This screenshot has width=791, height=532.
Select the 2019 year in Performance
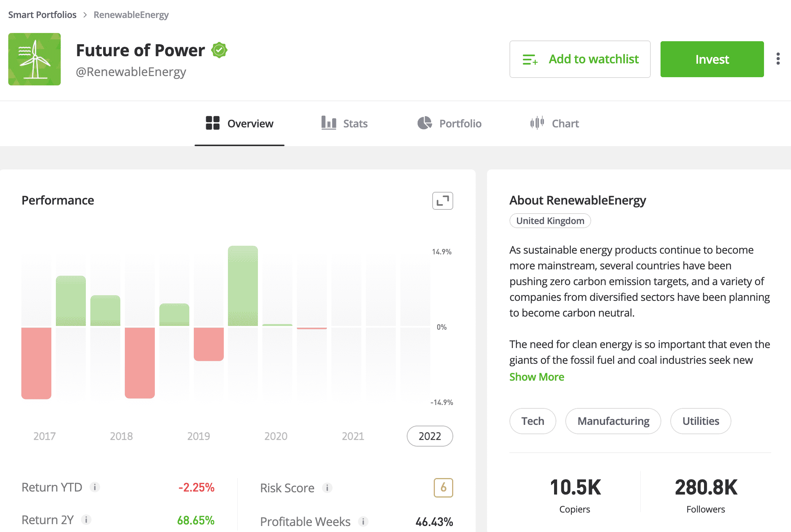coord(199,436)
